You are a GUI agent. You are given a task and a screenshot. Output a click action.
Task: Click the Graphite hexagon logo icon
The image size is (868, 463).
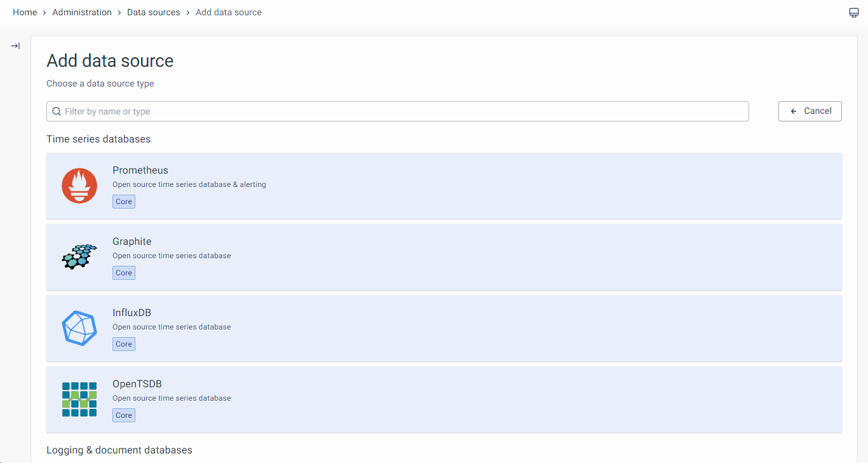tap(79, 257)
